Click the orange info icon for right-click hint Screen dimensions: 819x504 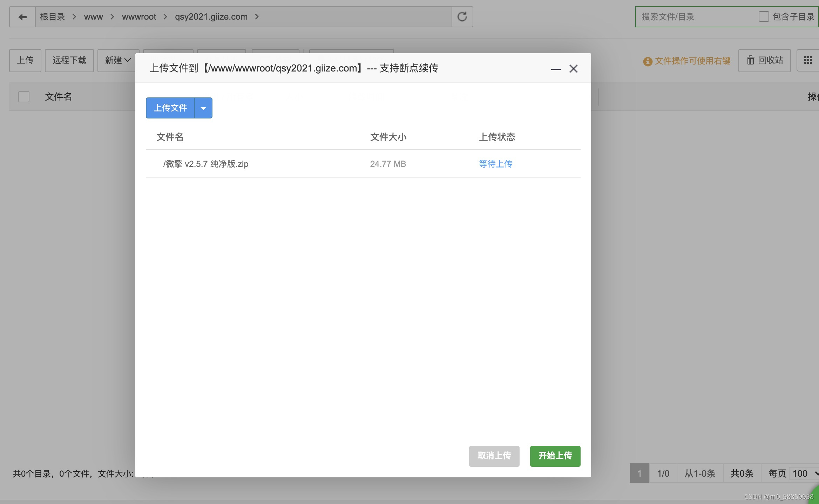coord(647,61)
